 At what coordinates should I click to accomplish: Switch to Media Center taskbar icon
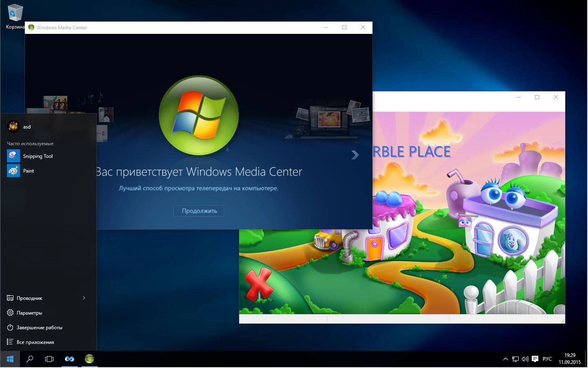click(x=89, y=359)
